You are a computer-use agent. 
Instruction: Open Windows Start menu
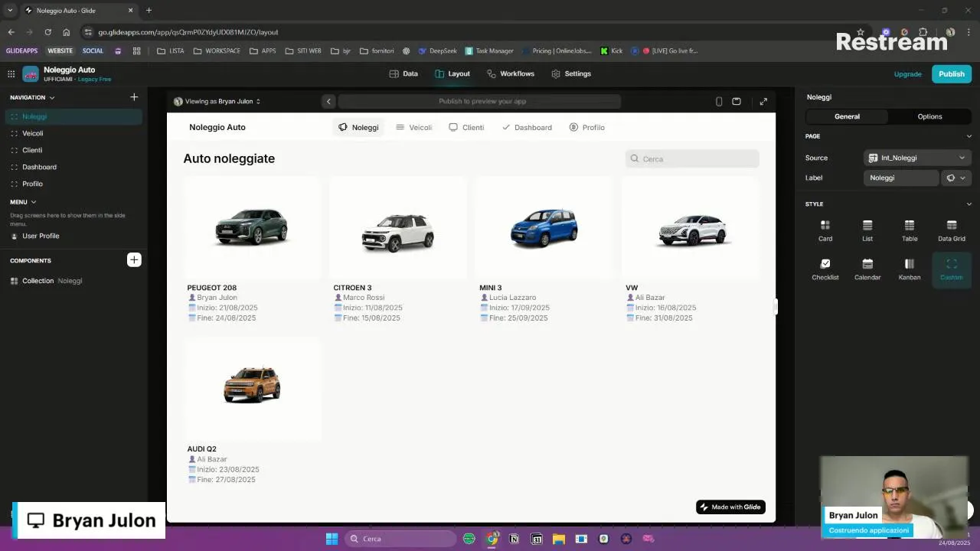tap(332, 539)
